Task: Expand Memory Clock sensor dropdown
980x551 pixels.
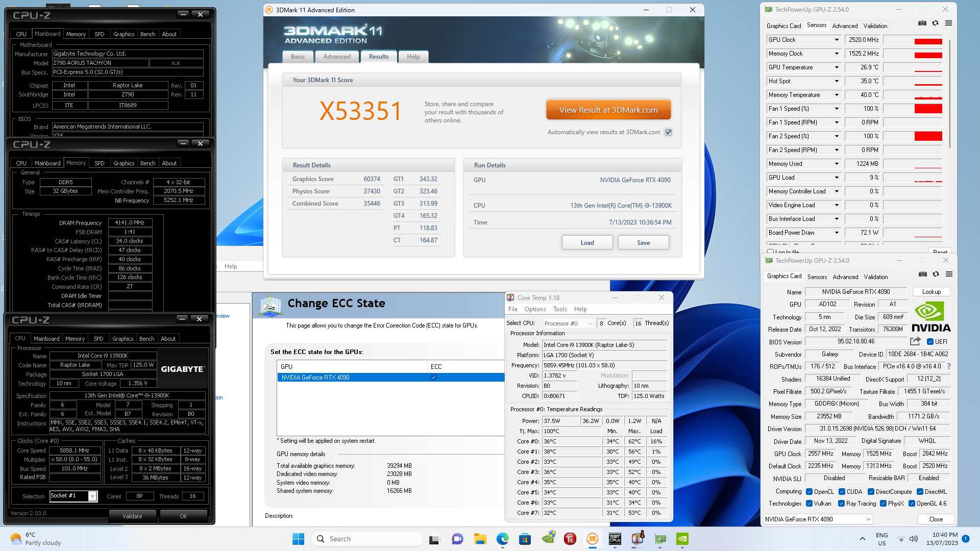Action: [837, 54]
